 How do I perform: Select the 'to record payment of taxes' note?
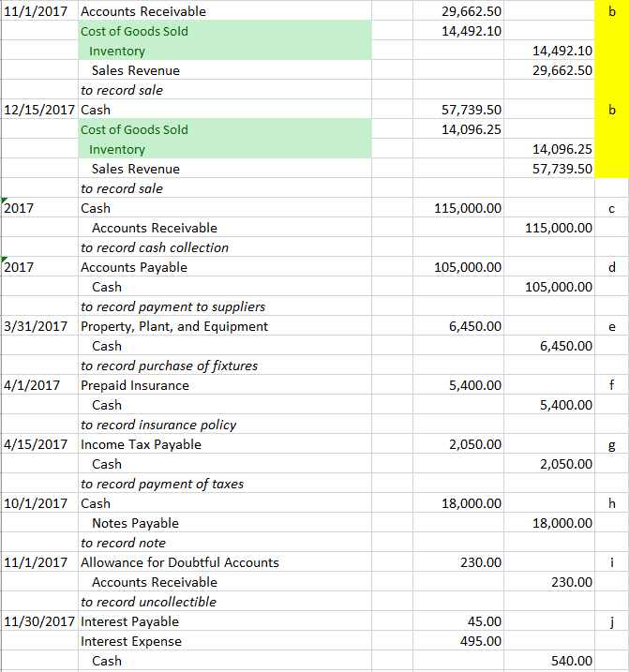point(225,484)
